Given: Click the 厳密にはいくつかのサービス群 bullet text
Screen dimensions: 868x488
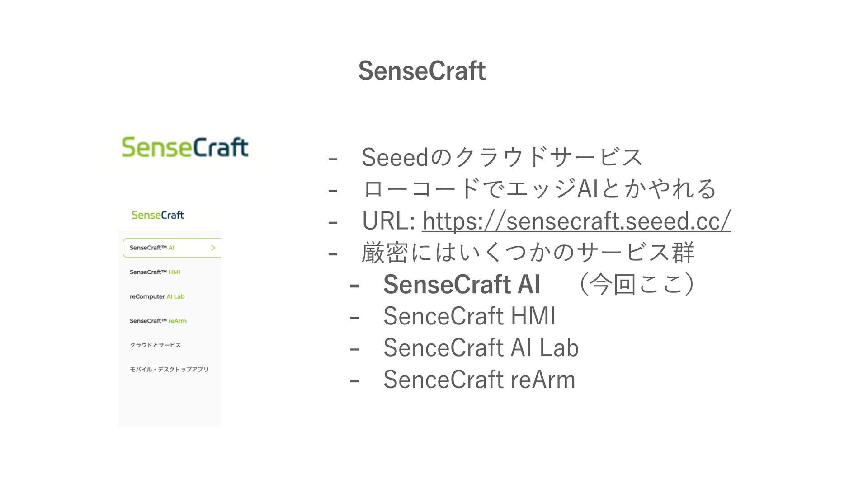Looking at the screenshot, I should pyautogui.click(x=528, y=253).
